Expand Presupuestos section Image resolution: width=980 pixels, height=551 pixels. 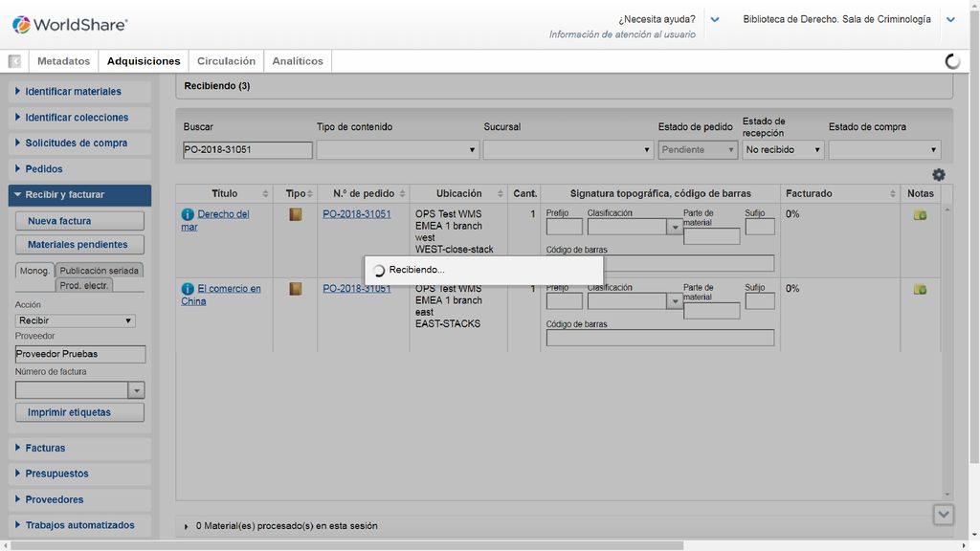point(79,474)
